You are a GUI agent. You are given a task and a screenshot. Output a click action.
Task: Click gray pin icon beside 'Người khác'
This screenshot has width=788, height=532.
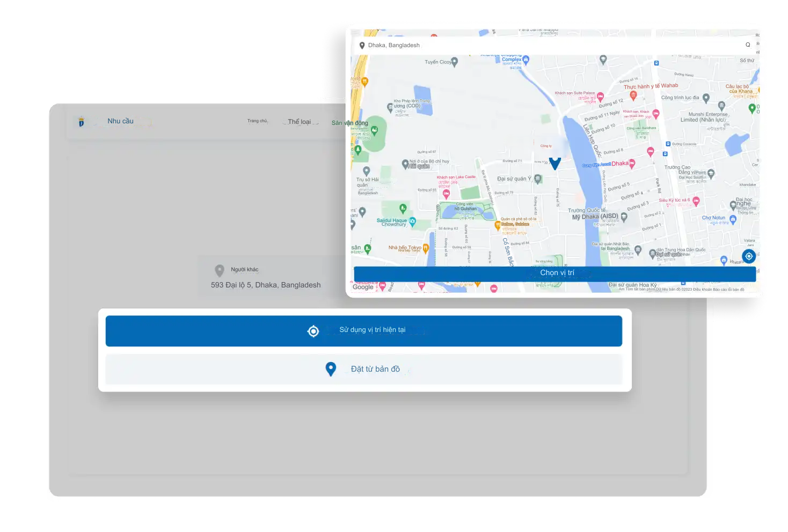coord(220,270)
